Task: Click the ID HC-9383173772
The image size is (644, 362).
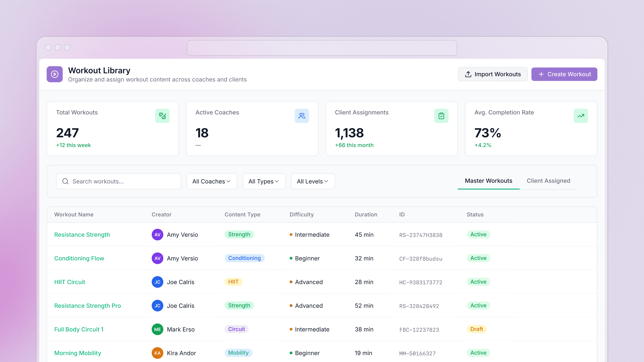Action: [x=421, y=283]
